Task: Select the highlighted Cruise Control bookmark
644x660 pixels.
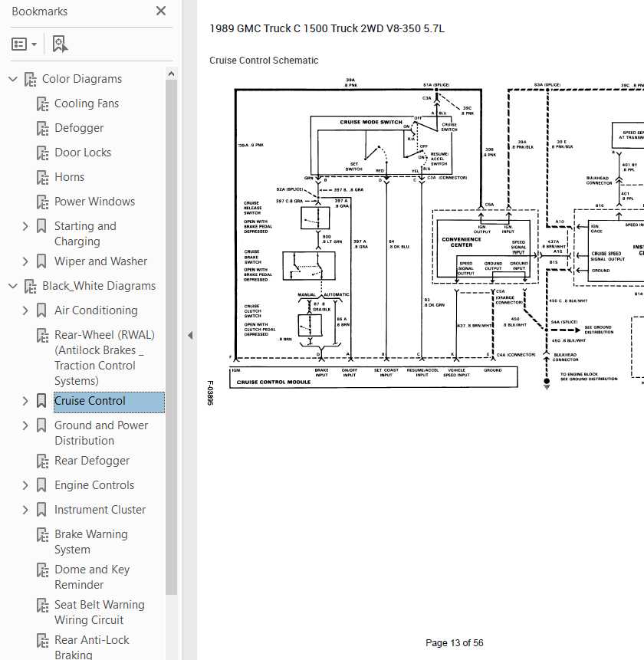Action: (x=109, y=402)
